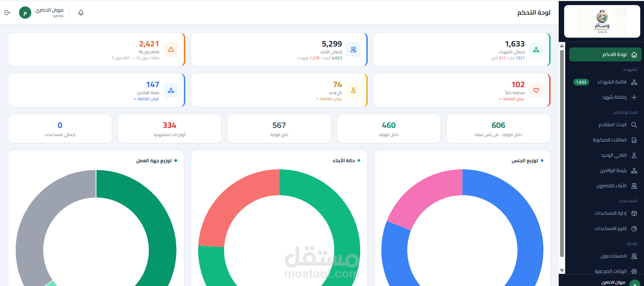Click عرض القائمة link under ناج وحيد
This screenshot has height=286, width=644.
(329, 99)
